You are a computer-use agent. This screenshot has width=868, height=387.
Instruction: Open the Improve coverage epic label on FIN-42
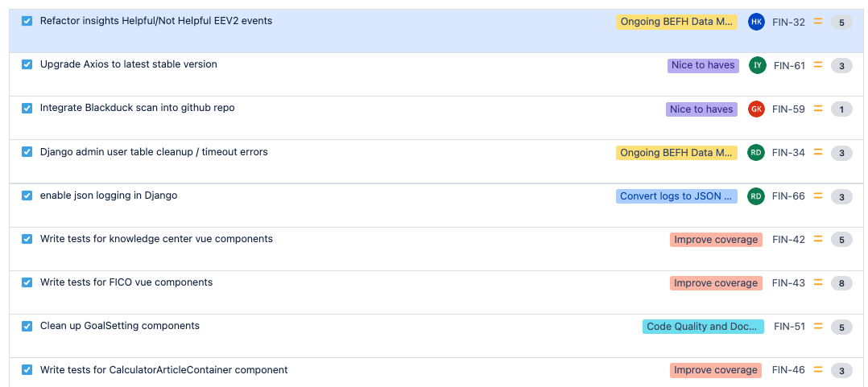tap(716, 240)
